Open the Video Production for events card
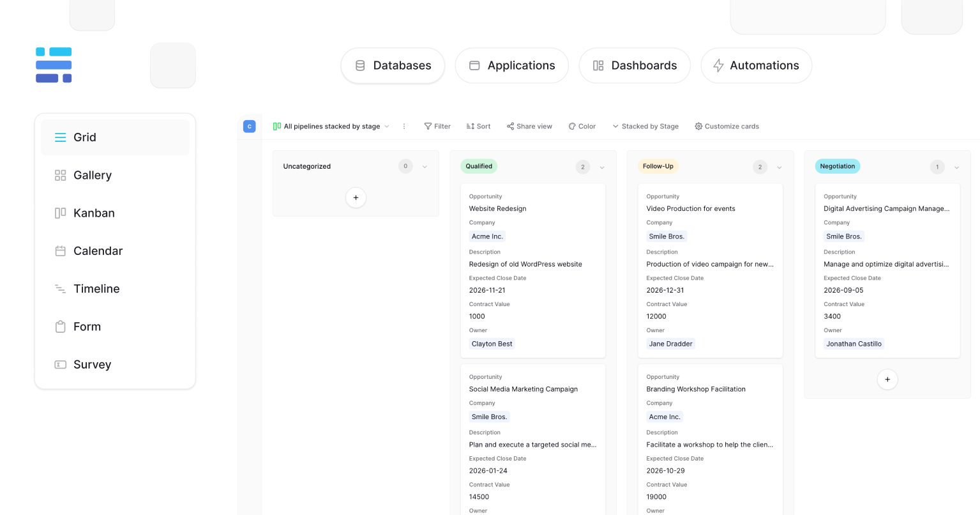 coord(711,271)
